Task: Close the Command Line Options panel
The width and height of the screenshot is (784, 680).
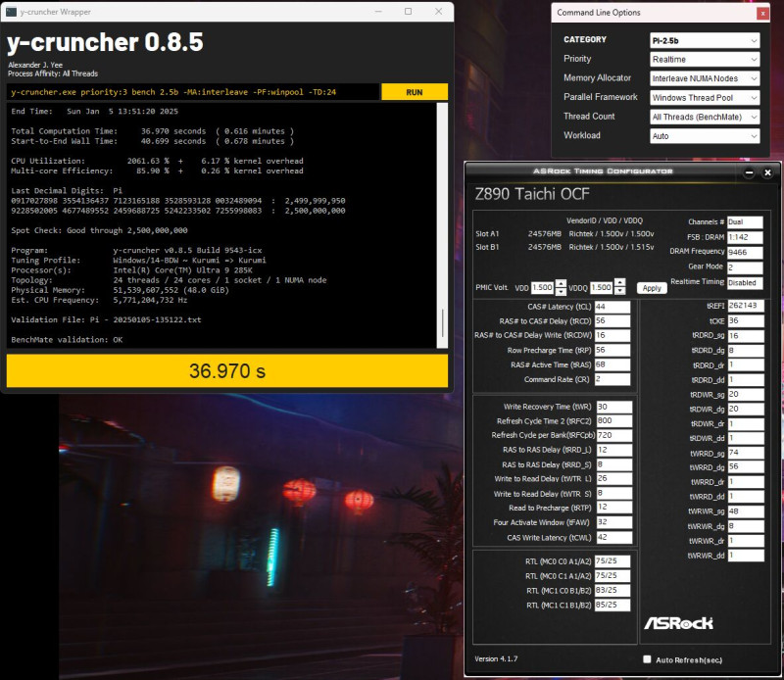Action: [x=762, y=14]
